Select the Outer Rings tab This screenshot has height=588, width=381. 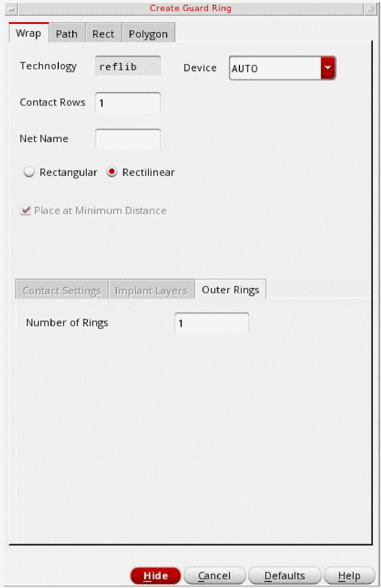[x=230, y=290]
